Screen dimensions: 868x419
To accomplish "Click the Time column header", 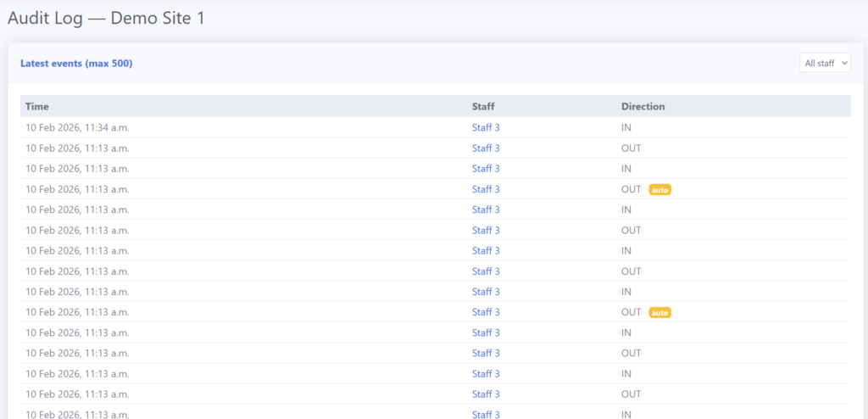I will click(x=37, y=107).
